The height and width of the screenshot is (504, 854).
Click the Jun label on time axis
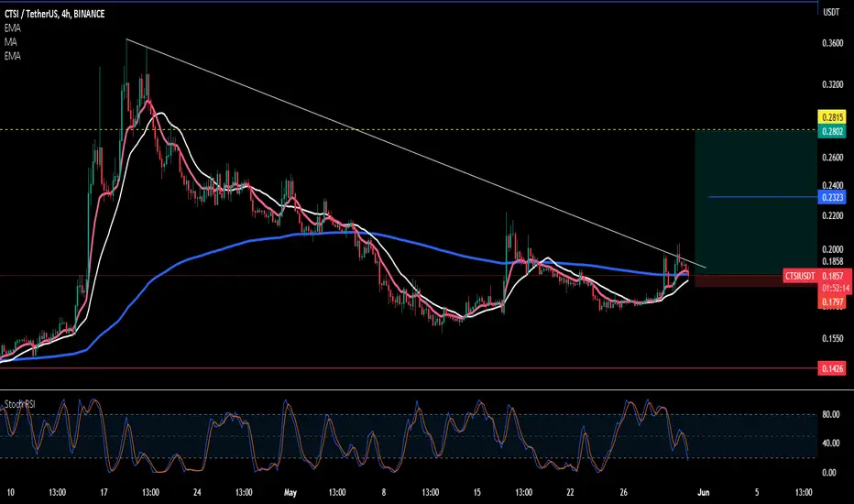[704, 493]
